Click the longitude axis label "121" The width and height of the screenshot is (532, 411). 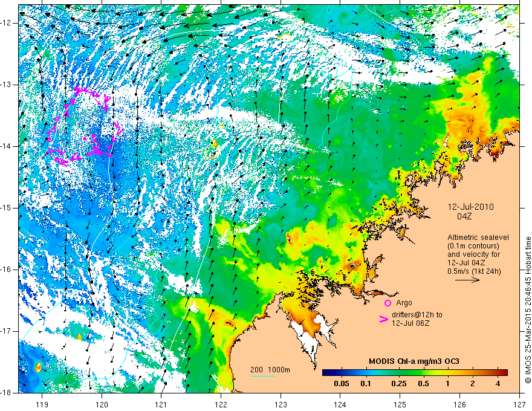(x=161, y=404)
